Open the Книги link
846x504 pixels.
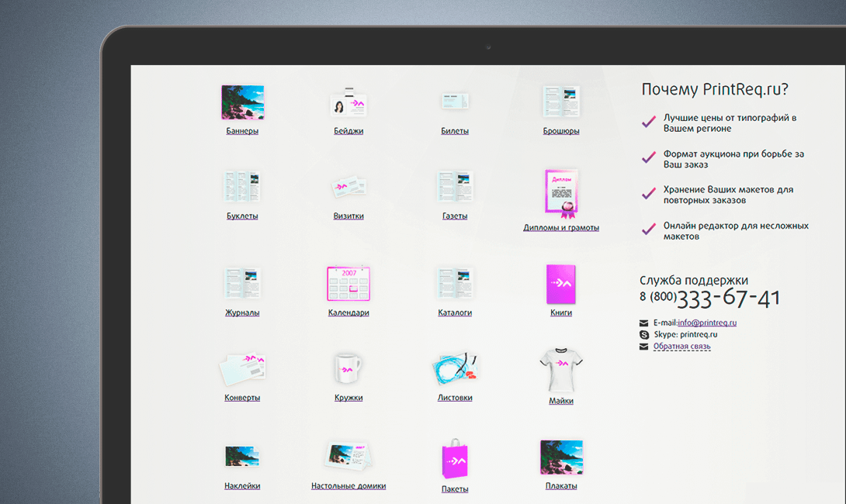tap(561, 312)
